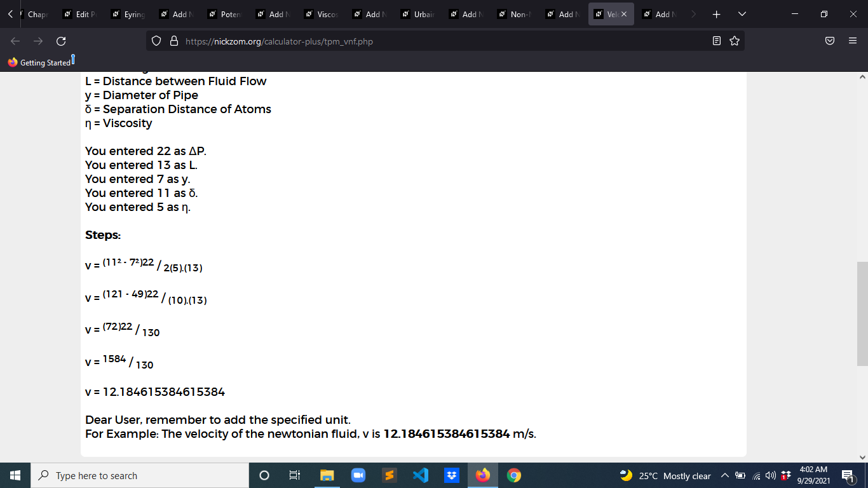Open the Getting Started bookmark

39,62
